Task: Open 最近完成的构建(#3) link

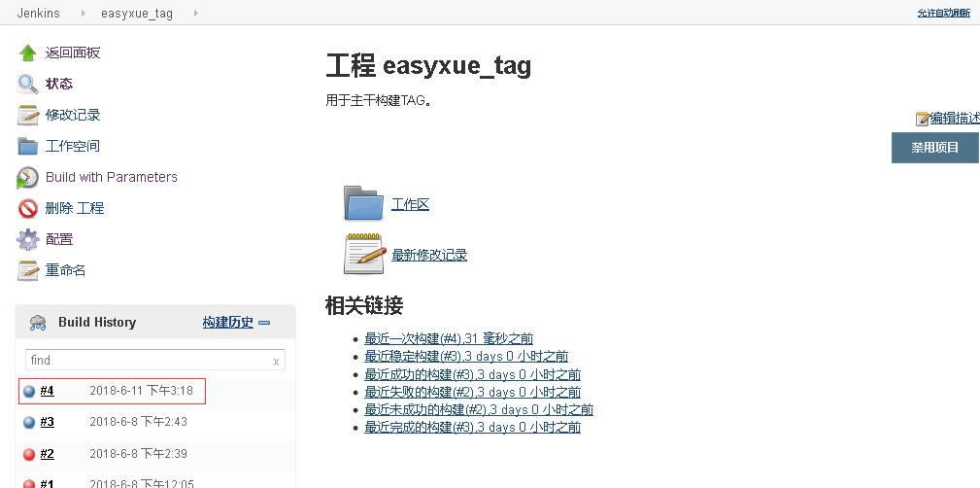Action: 472,427
